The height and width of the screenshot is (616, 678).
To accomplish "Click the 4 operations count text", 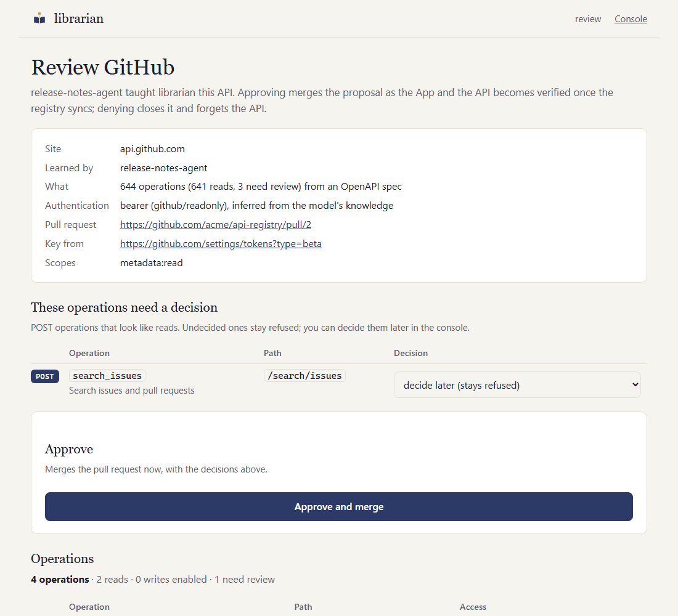I will [x=60, y=579].
